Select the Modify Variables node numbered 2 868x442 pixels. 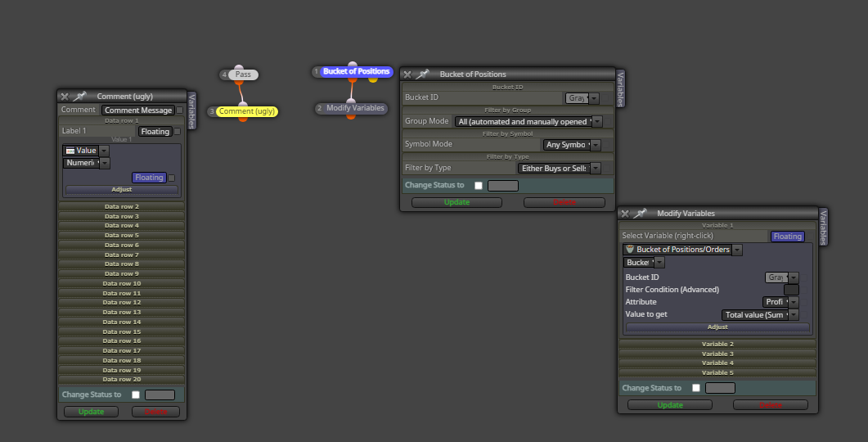tap(355, 108)
